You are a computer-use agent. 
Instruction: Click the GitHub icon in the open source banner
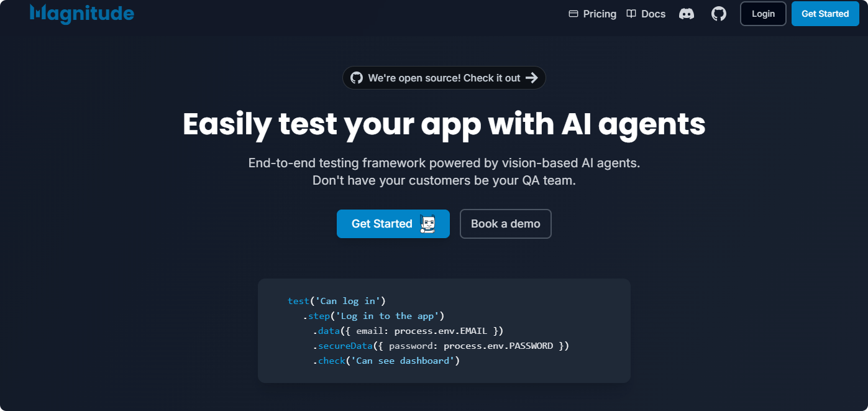357,78
